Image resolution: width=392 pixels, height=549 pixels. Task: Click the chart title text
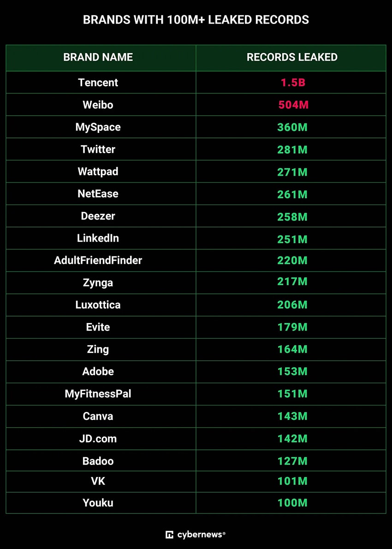click(x=196, y=19)
